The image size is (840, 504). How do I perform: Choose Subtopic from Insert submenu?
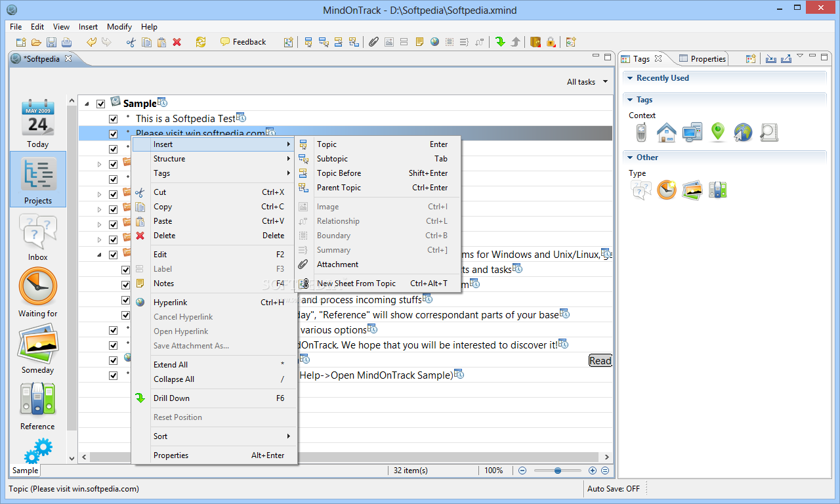coord(377,159)
